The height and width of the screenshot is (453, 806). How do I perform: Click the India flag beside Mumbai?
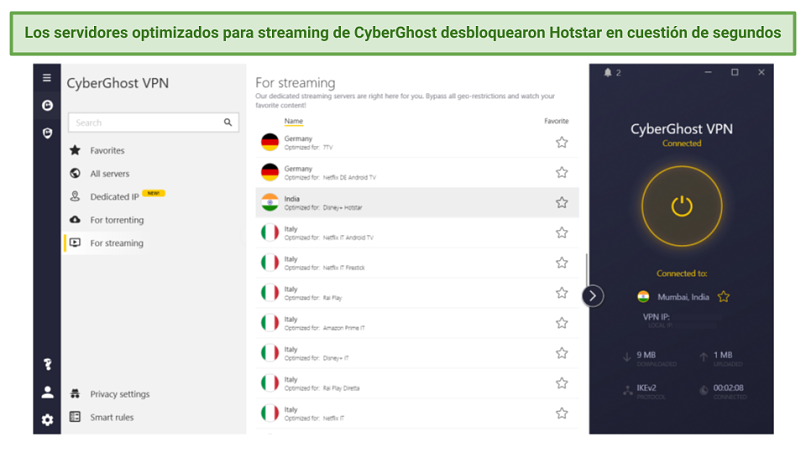[x=643, y=297]
